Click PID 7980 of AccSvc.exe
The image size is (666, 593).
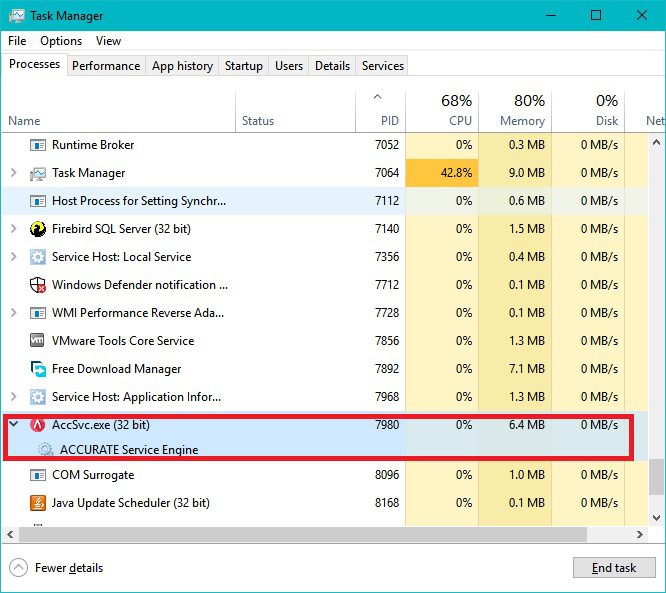coord(387,425)
